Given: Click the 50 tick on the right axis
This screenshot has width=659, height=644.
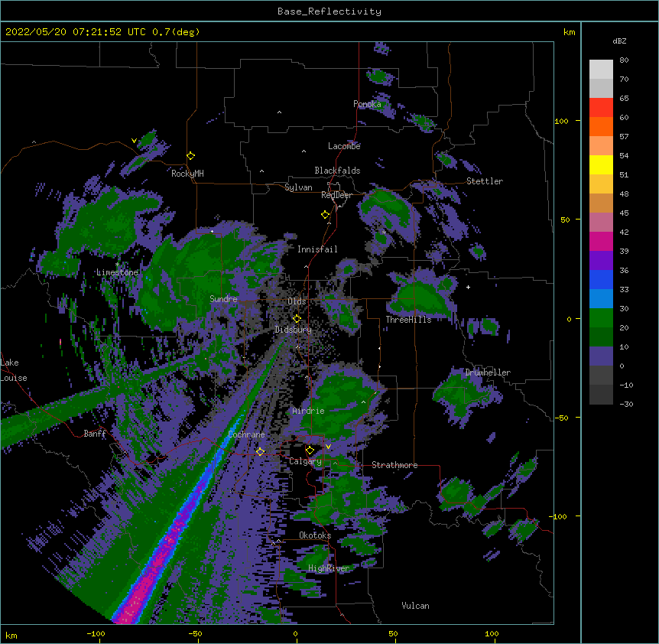Looking at the screenshot, I should (x=565, y=220).
